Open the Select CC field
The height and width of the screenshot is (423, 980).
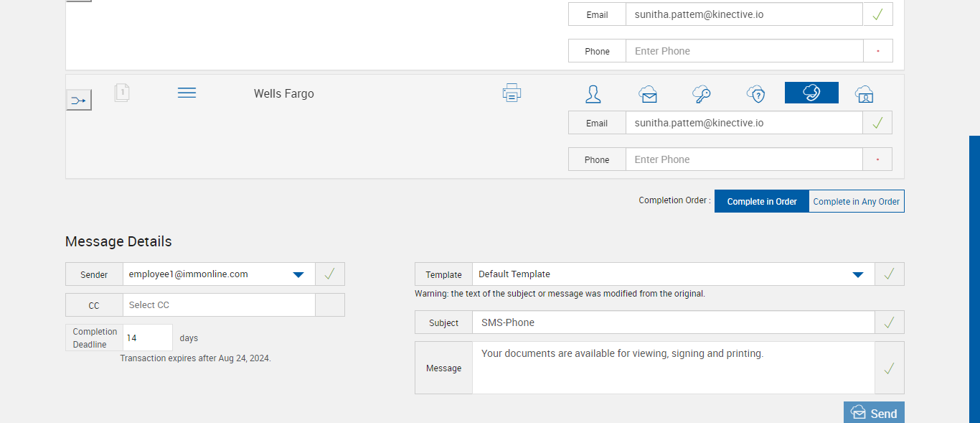[219, 305]
